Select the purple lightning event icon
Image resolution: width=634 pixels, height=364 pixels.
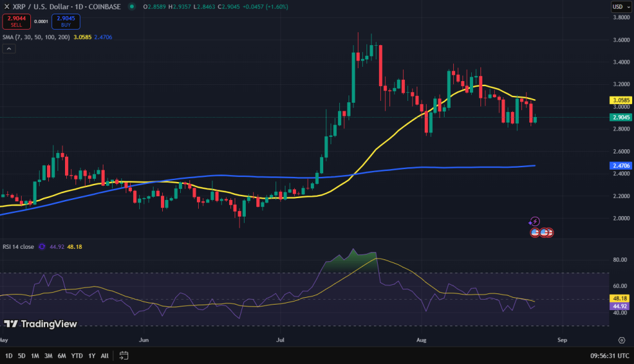click(x=534, y=222)
